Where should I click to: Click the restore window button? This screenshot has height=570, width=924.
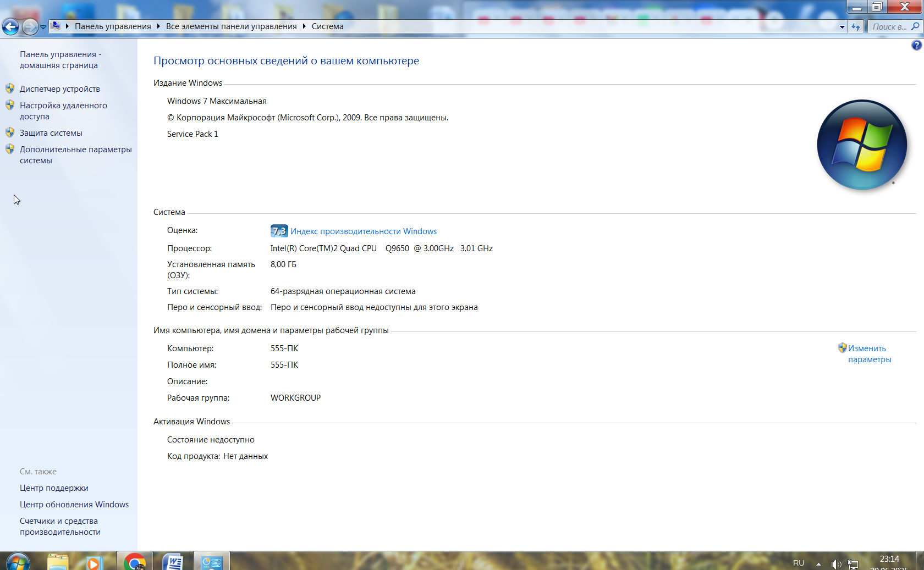(877, 7)
